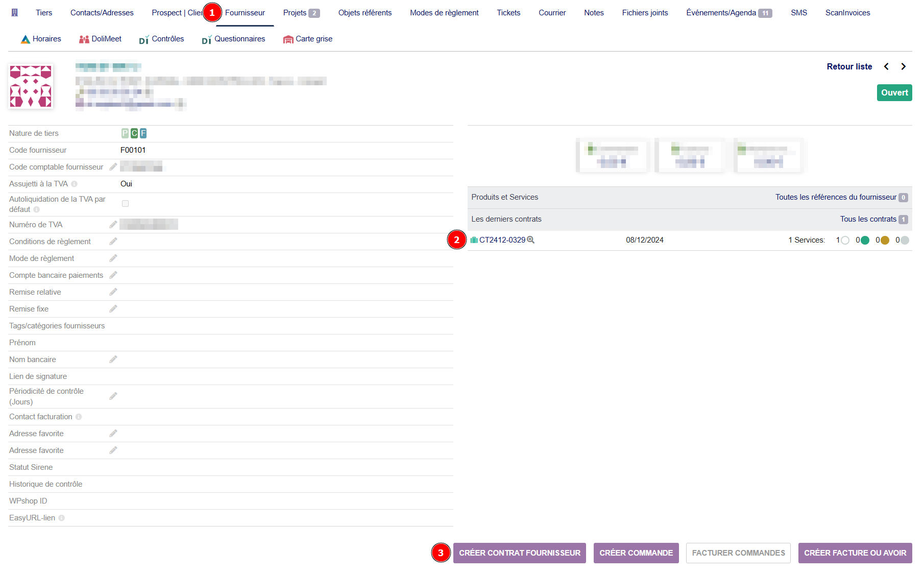Go to the previous third party arrow
The height and width of the screenshot is (574, 924).
pos(887,66)
